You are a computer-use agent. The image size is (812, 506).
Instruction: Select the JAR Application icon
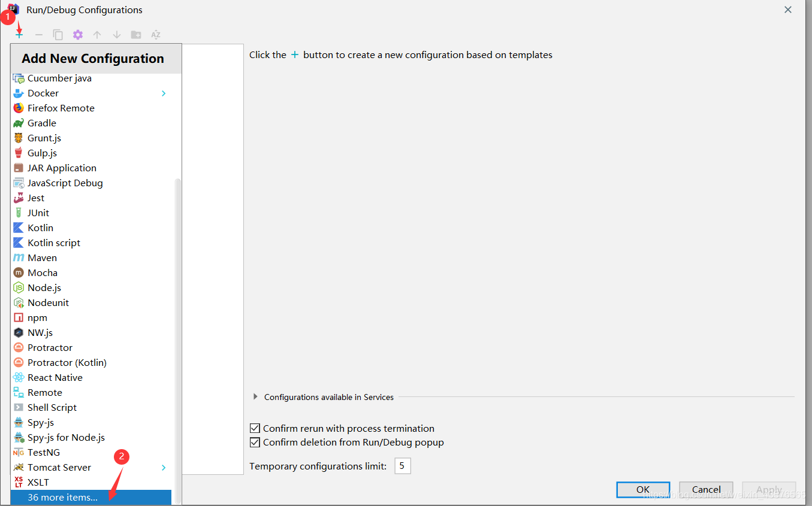point(19,168)
